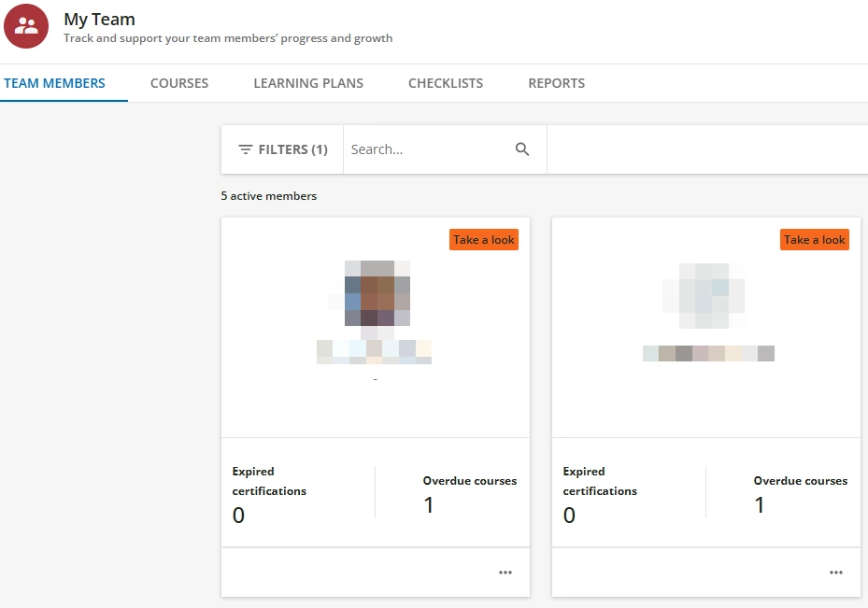This screenshot has height=608, width=868.
Task: Click Expired certifications on second card
Action: pos(600,481)
